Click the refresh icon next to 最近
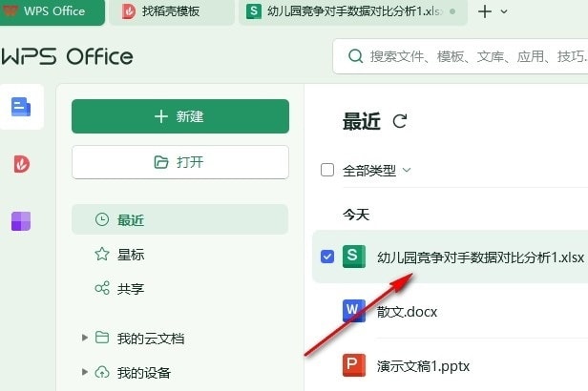Image resolution: width=588 pixels, height=391 pixels. pos(400,121)
